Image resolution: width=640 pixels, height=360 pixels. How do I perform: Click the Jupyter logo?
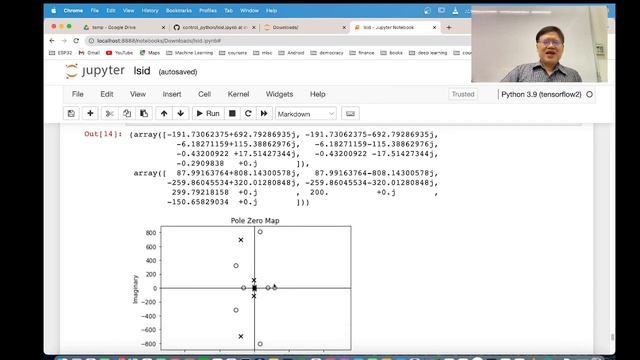(95, 71)
